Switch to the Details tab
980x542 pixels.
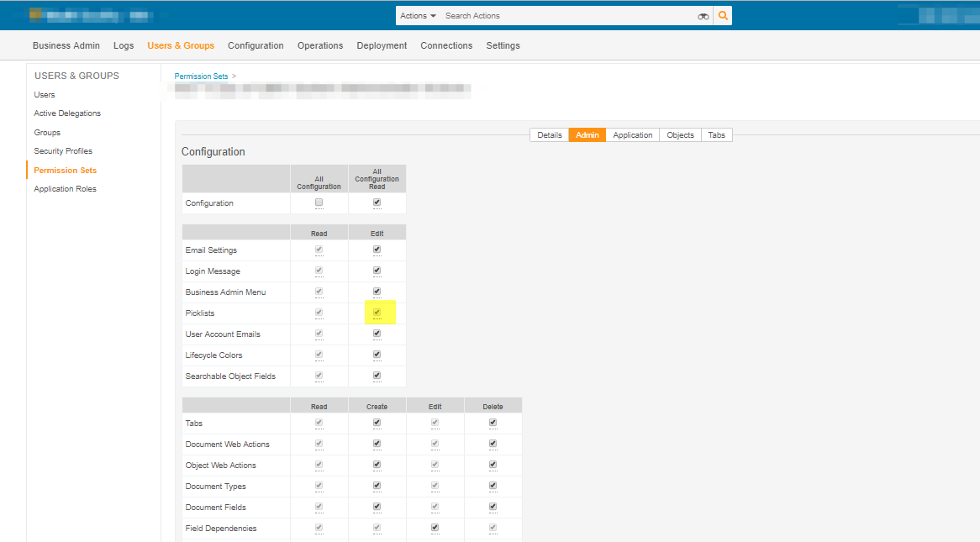coord(549,135)
